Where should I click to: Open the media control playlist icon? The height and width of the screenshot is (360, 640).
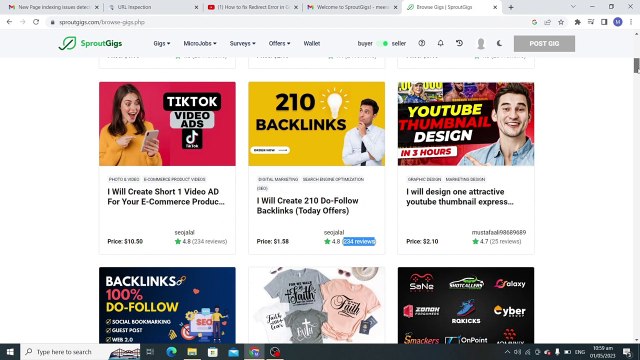point(591,22)
